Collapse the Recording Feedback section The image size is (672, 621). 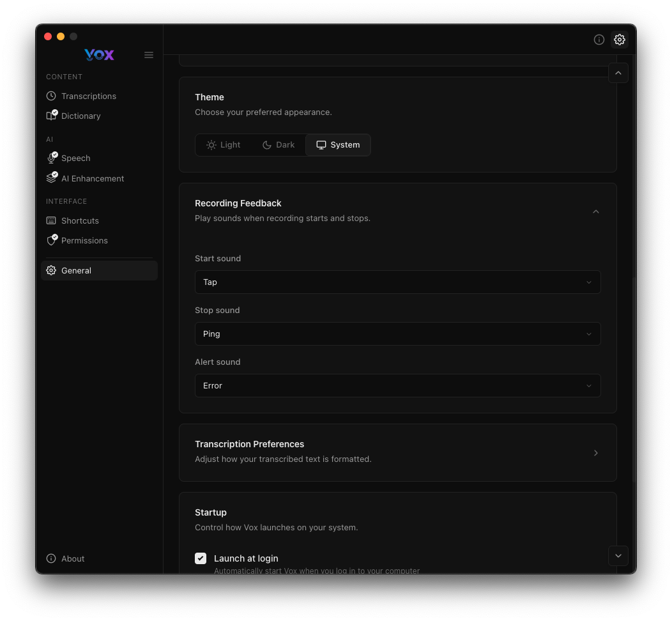pos(595,211)
